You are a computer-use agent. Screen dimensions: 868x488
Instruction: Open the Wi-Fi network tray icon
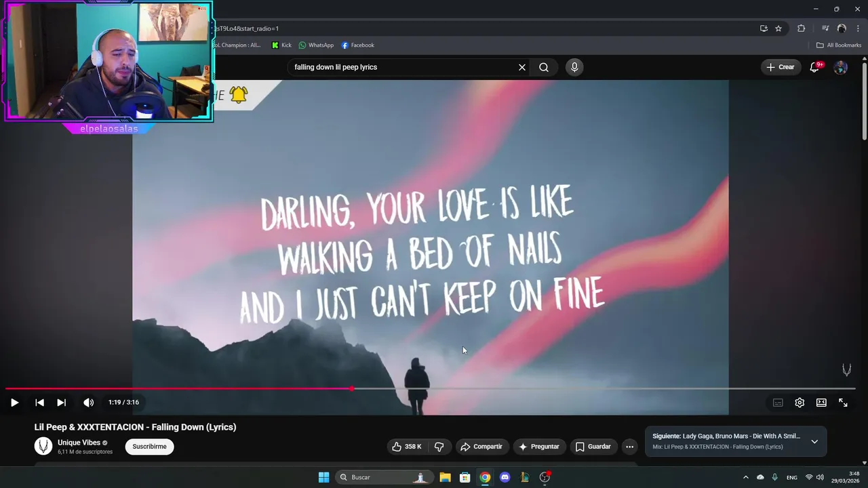(x=808, y=477)
